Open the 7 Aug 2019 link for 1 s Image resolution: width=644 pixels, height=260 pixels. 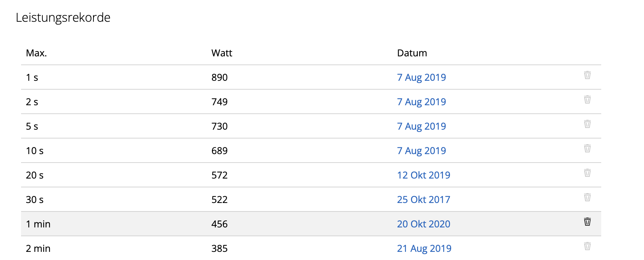point(421,77)
